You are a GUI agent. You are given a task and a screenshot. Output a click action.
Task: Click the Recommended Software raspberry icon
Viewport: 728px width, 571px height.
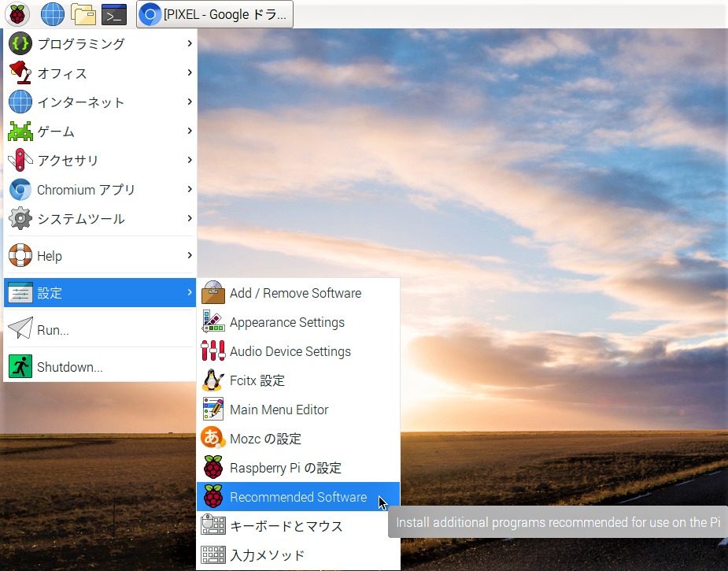[x=213, y=496]
